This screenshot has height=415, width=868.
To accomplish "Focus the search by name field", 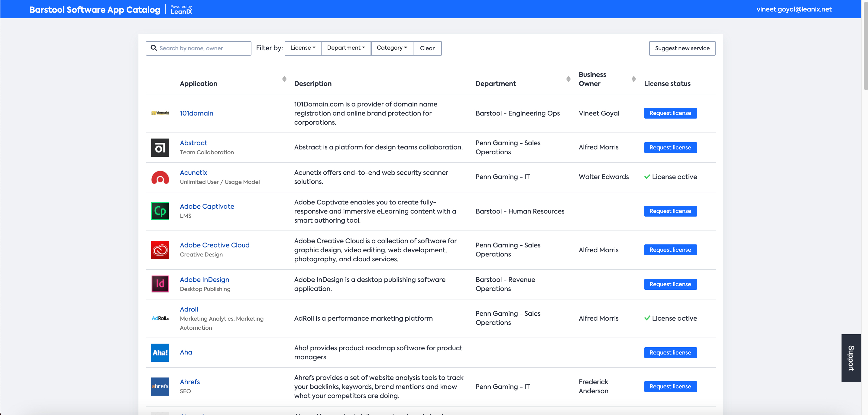I will pos(202,48).
